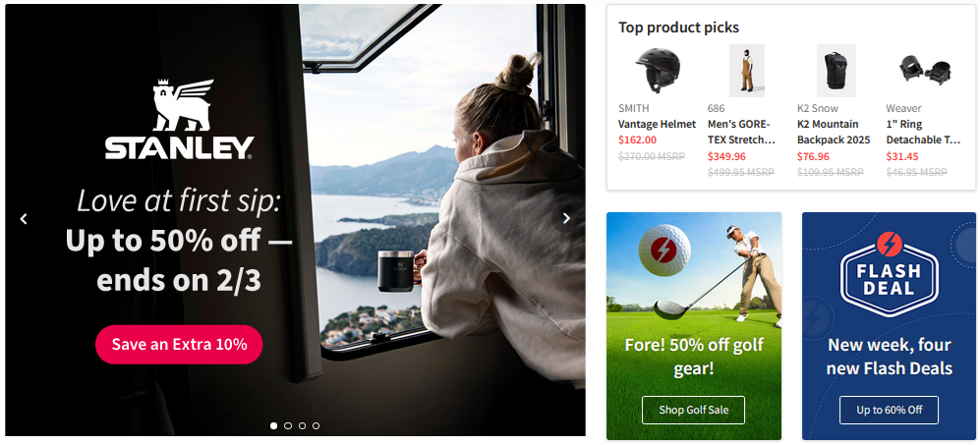Open the Vantage Helmet product link
Screen dimensions: 980x445
tap(657, 124)
